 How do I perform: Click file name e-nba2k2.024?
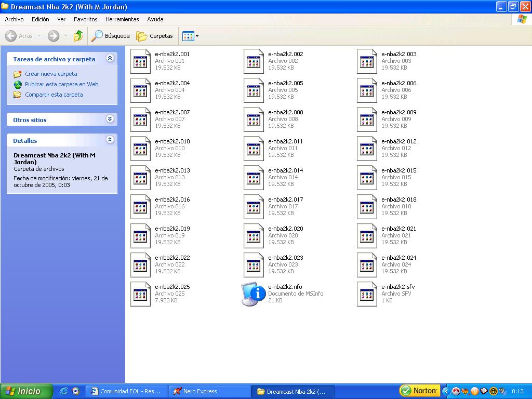click(x=398, y=258)
